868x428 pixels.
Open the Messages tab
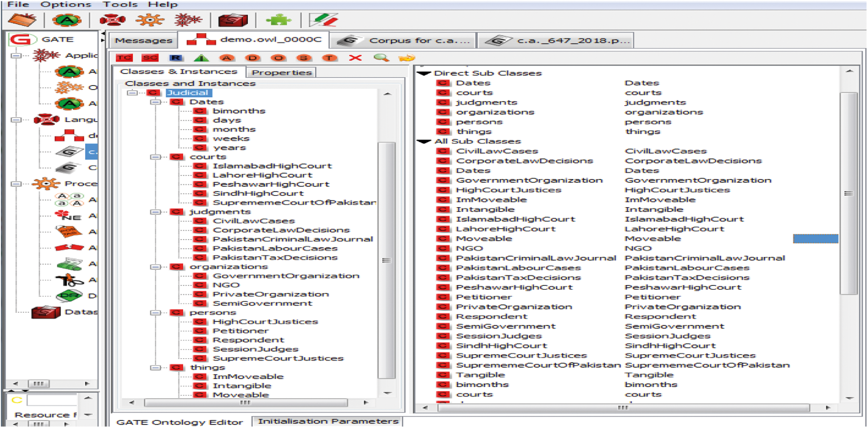point(143,41)
